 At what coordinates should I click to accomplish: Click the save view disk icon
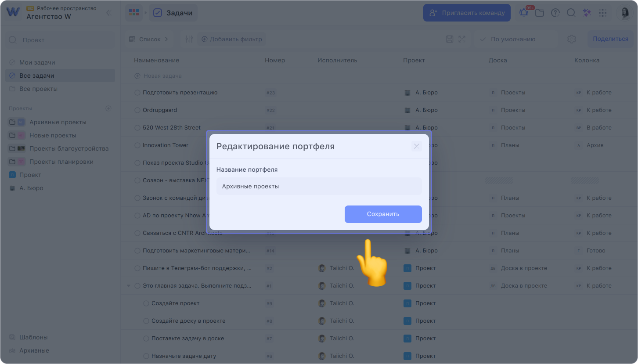point(449,39)
